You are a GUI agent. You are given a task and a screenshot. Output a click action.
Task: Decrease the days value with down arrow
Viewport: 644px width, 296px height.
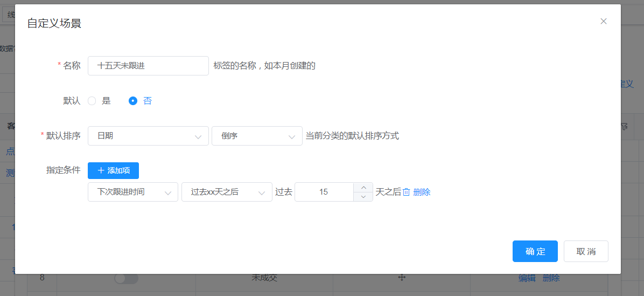coord(363,197)
